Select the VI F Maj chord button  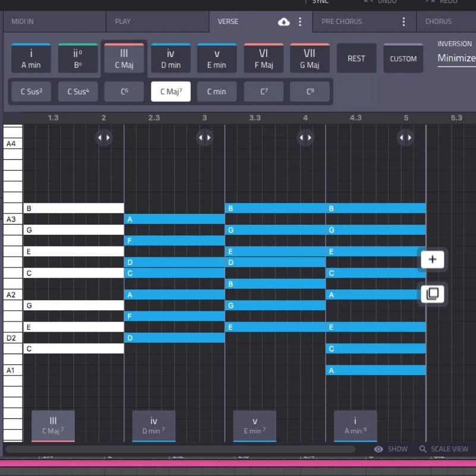coord(263,58)
